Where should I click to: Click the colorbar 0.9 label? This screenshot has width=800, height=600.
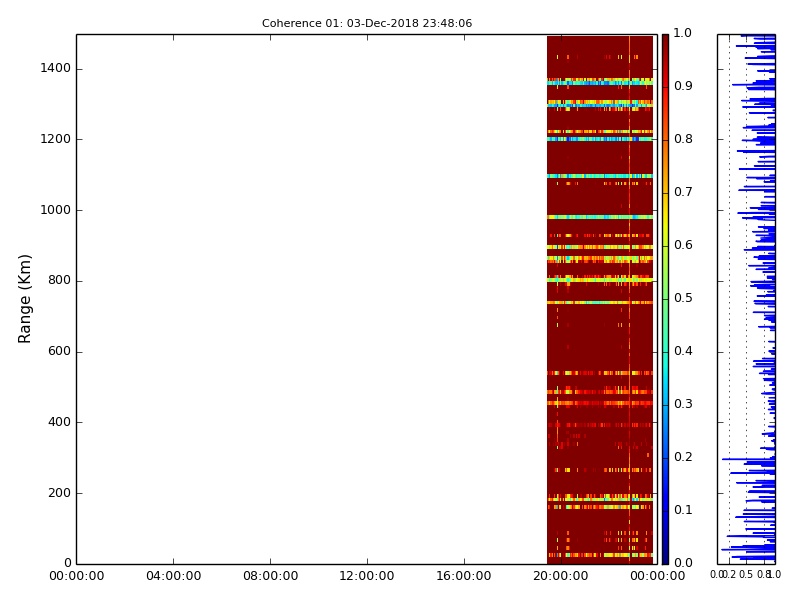coord(683,86)
